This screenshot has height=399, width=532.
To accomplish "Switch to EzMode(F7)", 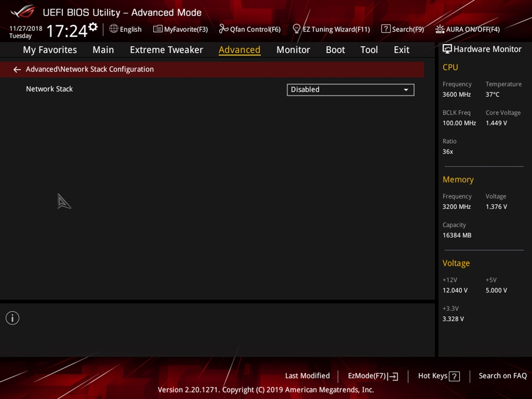I will 372,376.
